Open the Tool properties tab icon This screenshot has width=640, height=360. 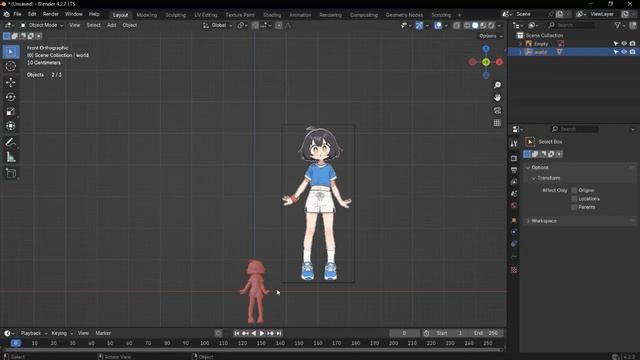tap(514, 143)
